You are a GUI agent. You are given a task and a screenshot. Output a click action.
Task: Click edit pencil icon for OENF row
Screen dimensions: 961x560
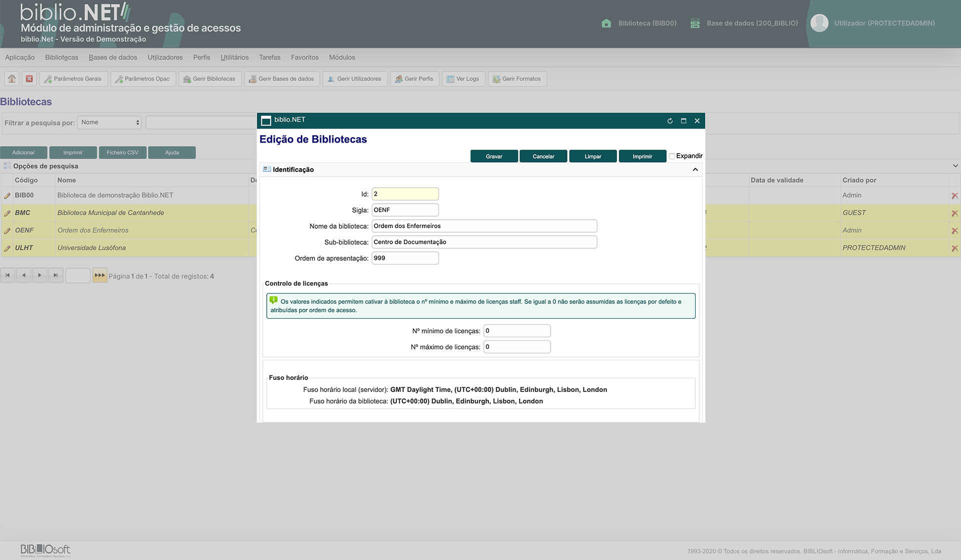coord(7,231)
